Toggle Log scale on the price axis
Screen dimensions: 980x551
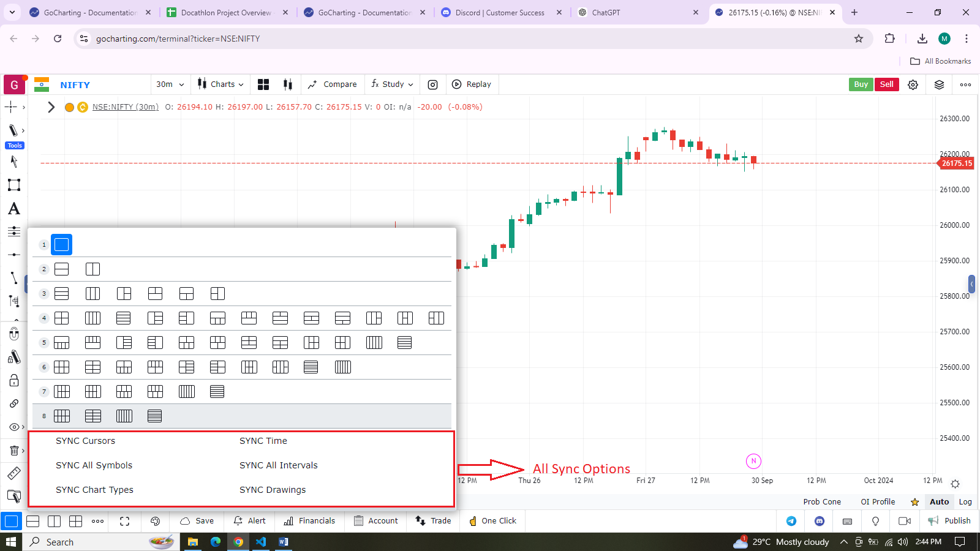tap(965, 502)
